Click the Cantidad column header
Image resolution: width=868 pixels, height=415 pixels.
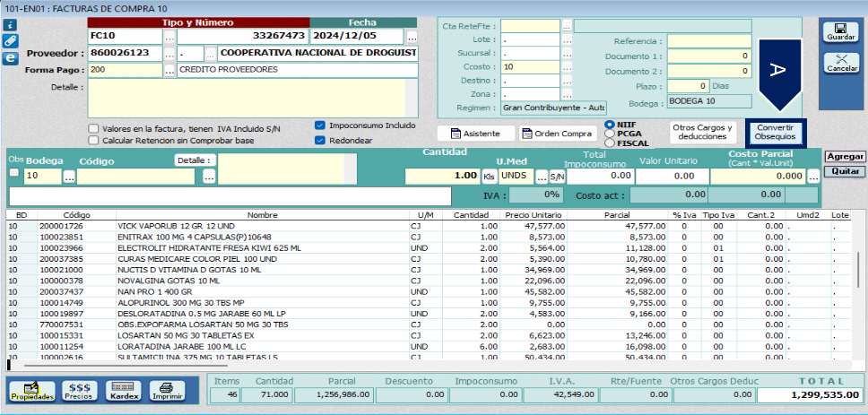click(x=471, y=215)
